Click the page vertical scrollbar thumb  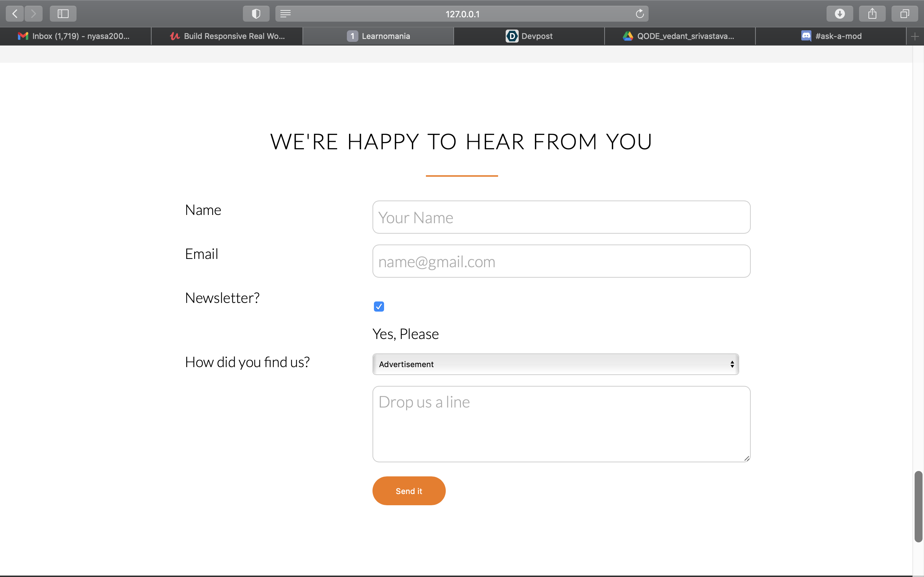918,506
